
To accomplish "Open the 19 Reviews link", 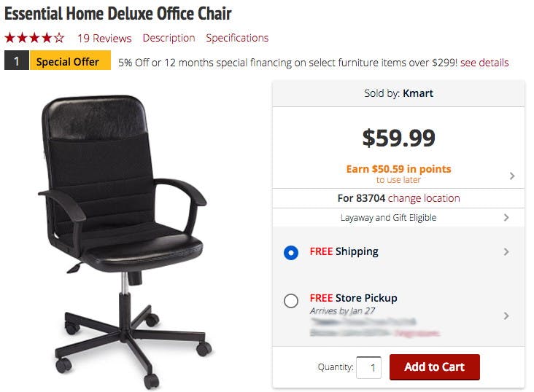I will click(x=104, y=38).
